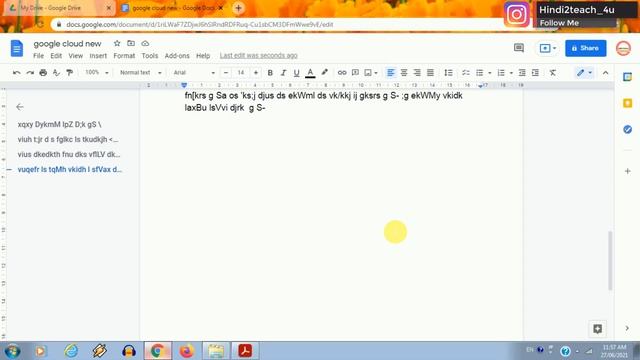
Task: Open line spacing options
Action: coord(448,73)
